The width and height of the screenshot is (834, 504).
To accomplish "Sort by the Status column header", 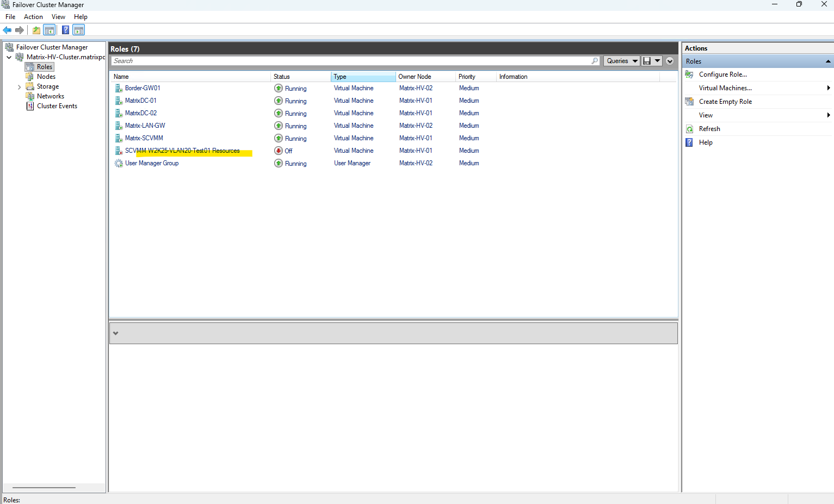I will point(301,77).
